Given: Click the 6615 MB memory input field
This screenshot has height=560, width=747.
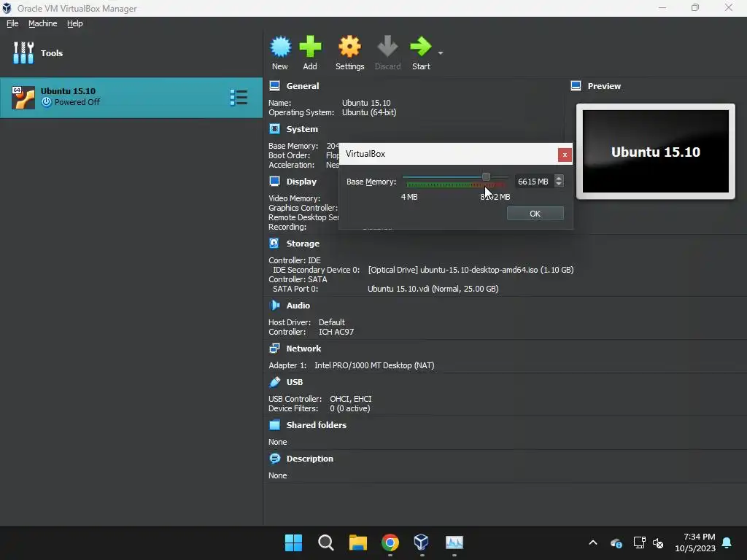Looking at the screenshot, I should (x=533, y=182).
